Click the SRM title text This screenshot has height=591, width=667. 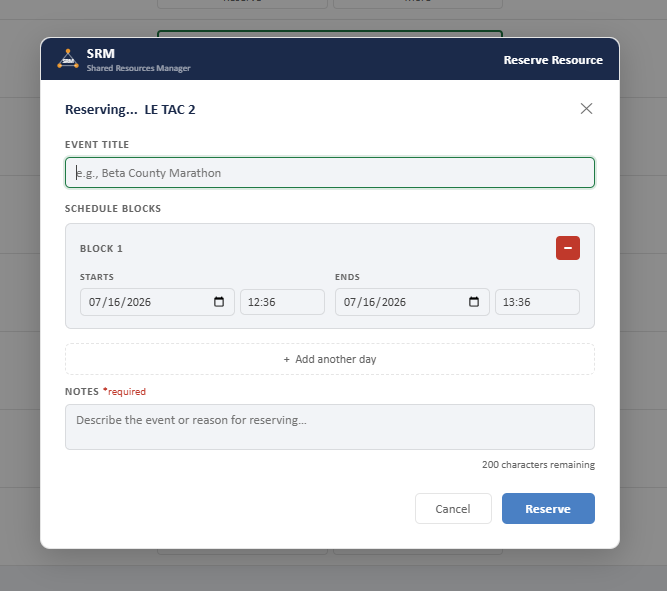coord(100,54)
